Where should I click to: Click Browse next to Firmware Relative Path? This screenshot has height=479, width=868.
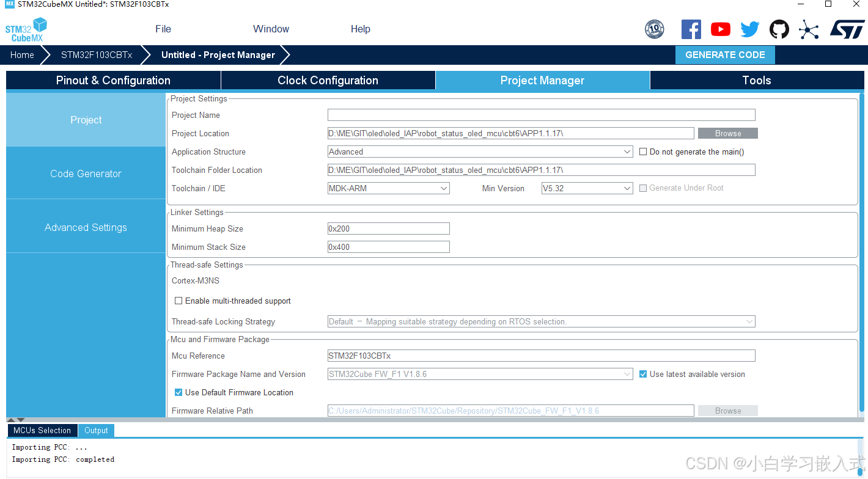728,411
